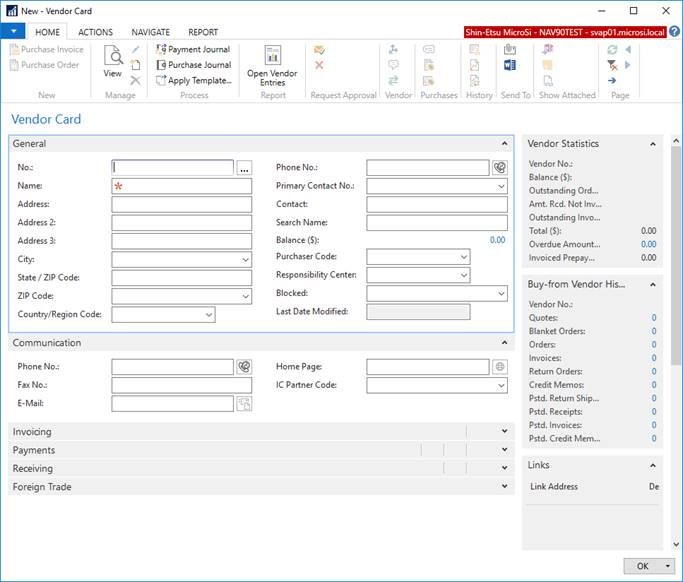Switch to the NAVIGATE ribbon tab
This screenshot has height=582, width=683.
coord(151,32)
